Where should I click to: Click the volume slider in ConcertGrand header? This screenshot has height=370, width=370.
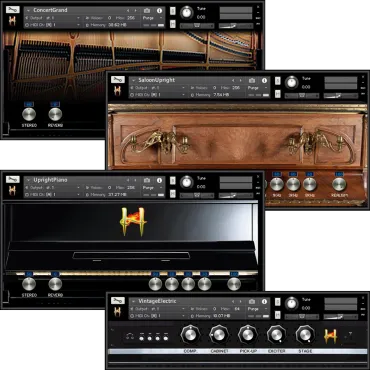click(235, 26)
